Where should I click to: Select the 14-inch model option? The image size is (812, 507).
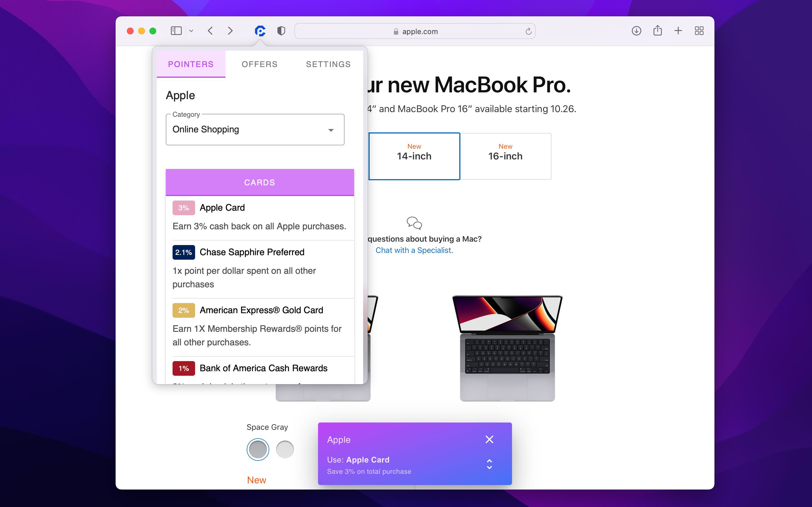[x=414, y=156]
